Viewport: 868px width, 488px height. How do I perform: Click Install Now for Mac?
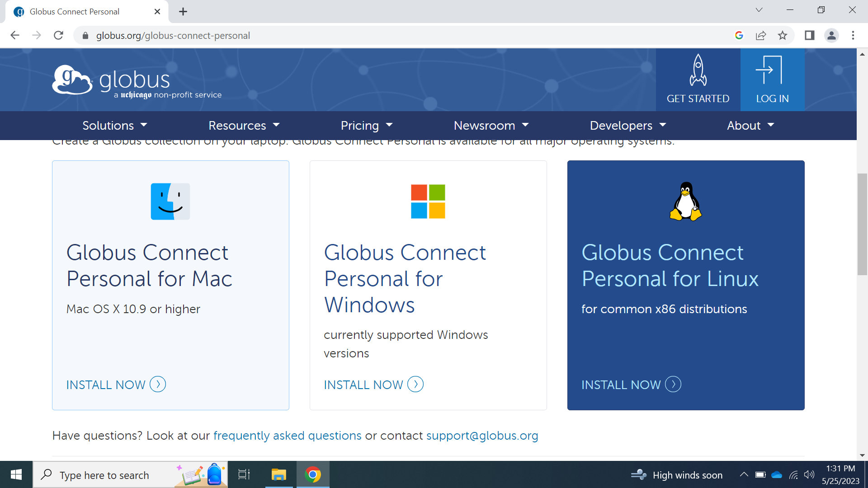[116, 385]
